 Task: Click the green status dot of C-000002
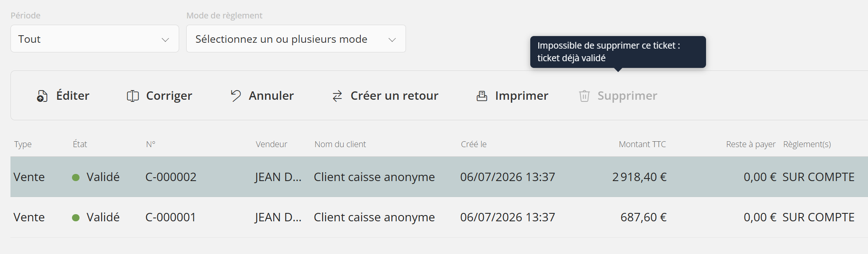(x=76, y=177)
